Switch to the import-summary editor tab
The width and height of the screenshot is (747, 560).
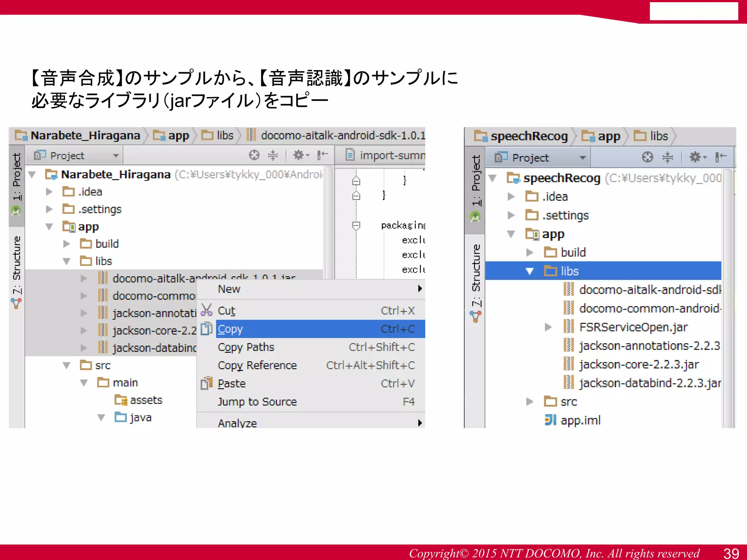tap(380, 155)
